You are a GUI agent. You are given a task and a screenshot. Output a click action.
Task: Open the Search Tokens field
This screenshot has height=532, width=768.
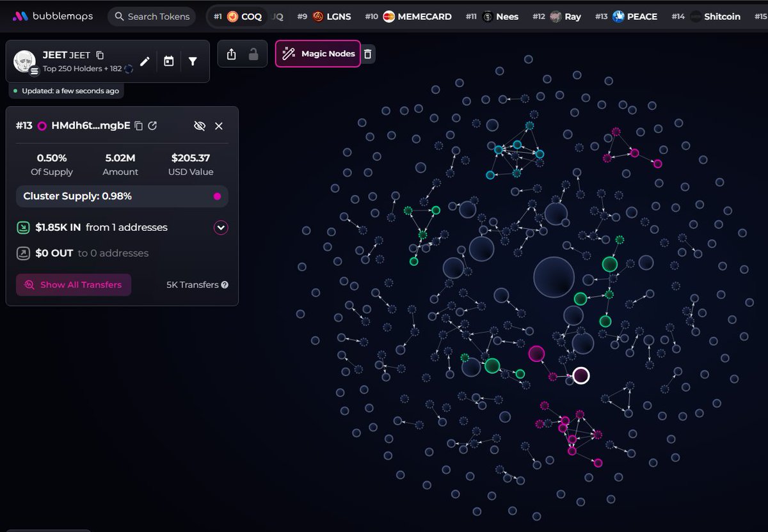point(152,17)
